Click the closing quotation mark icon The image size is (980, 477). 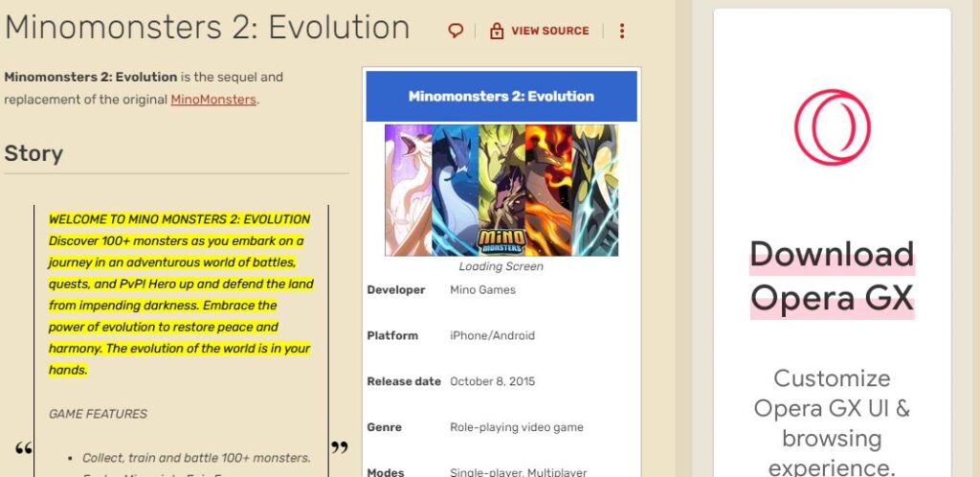[339, 447]
